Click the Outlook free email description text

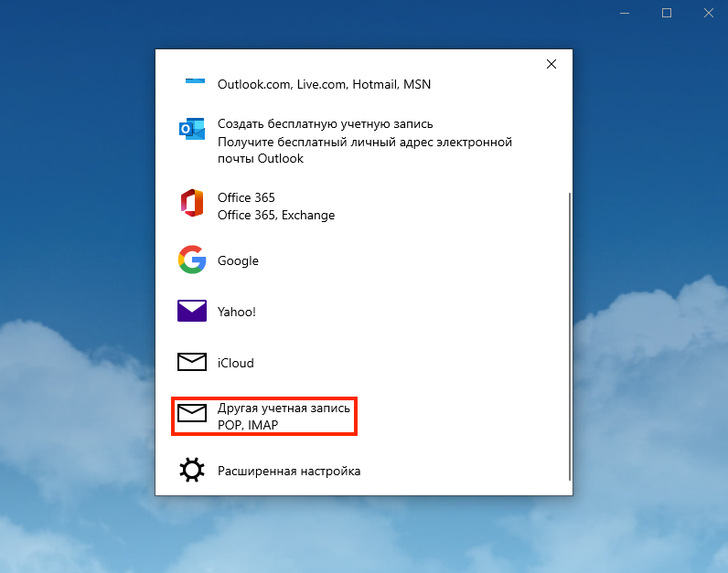365,150
